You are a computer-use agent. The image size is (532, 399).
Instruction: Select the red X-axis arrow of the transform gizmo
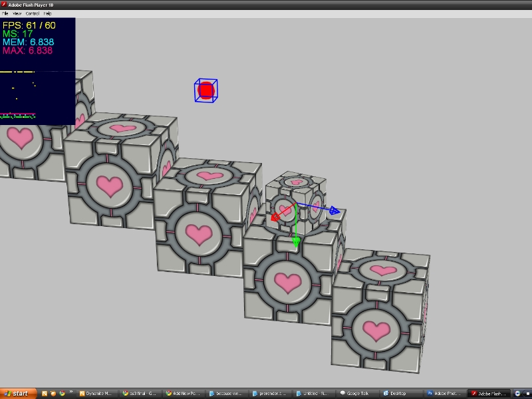coord(276,216)
